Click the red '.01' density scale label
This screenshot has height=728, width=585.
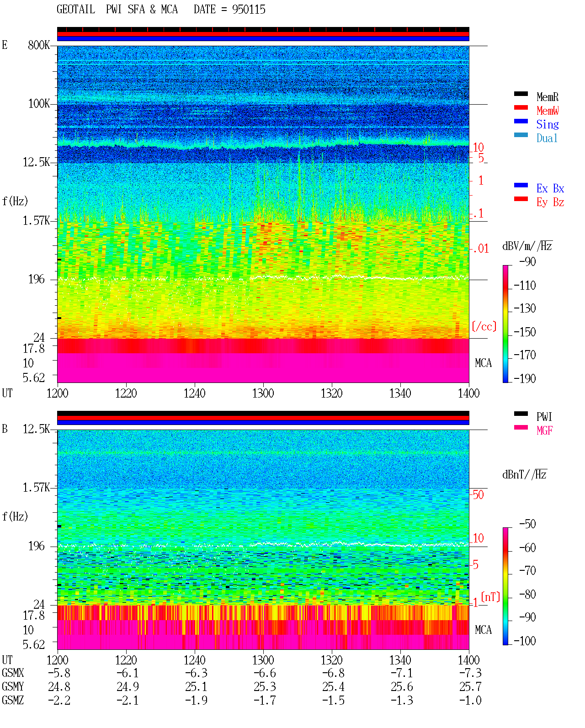pos(481,249)
